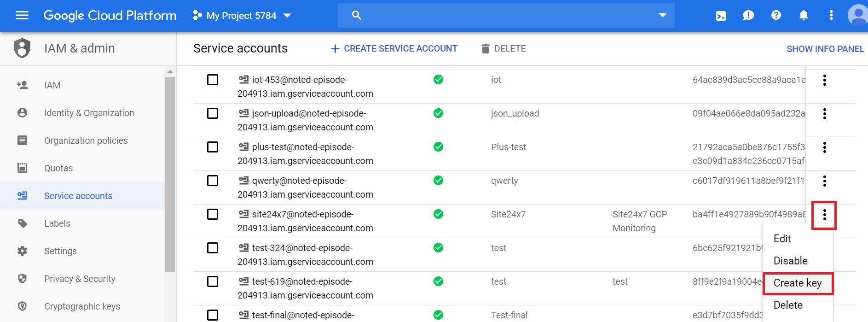This screenshot has height=322, width=868.
Task: Click Create Service Account button
Action: point(394,48)
